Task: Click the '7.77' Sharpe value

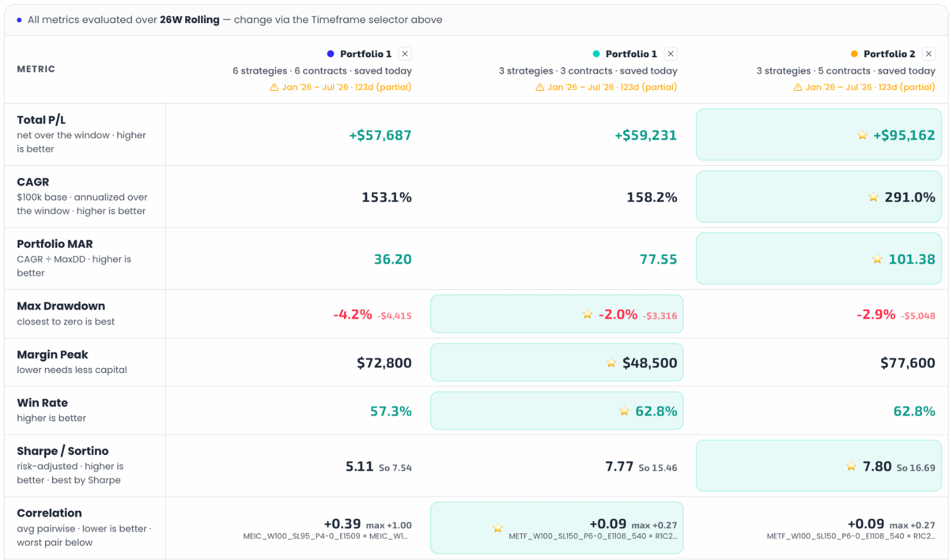Action: click(620, 466)
